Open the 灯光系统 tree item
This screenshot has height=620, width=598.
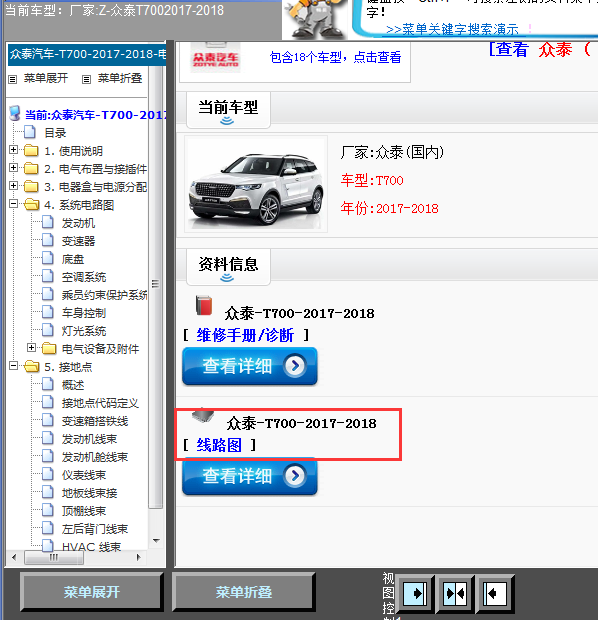click(84, 331)
